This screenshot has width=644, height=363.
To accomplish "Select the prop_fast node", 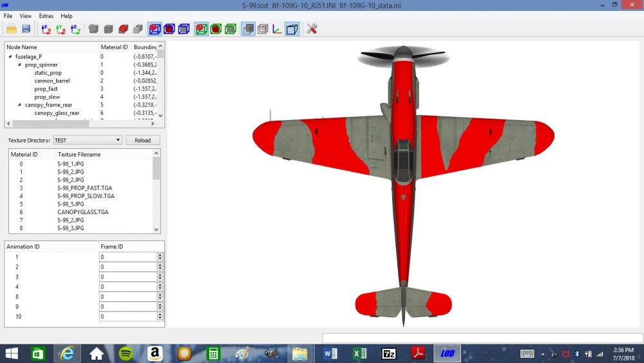I will (46, 89).
